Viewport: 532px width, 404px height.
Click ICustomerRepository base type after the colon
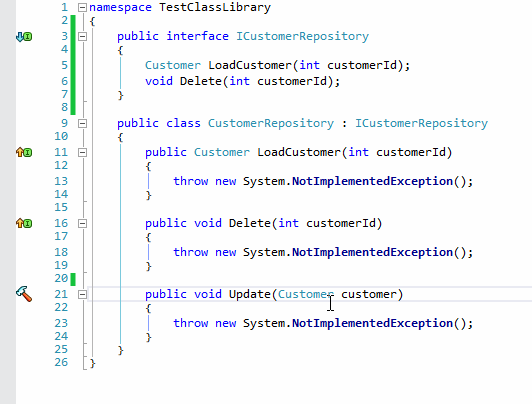click(421, 123)
